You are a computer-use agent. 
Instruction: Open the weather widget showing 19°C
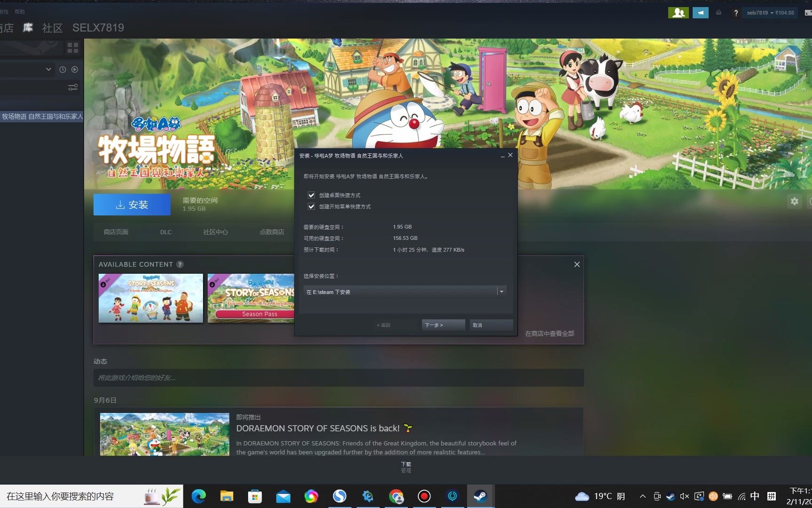point(601,496)
